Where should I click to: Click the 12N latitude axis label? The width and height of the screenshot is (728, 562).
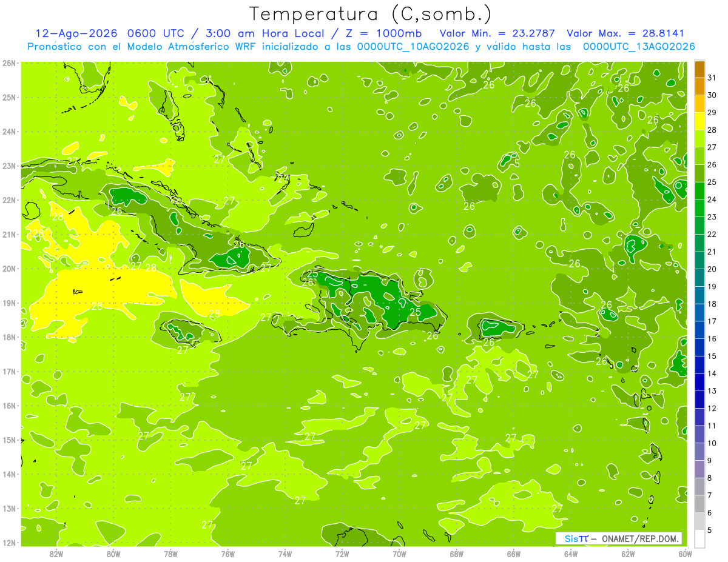point(9,543)
